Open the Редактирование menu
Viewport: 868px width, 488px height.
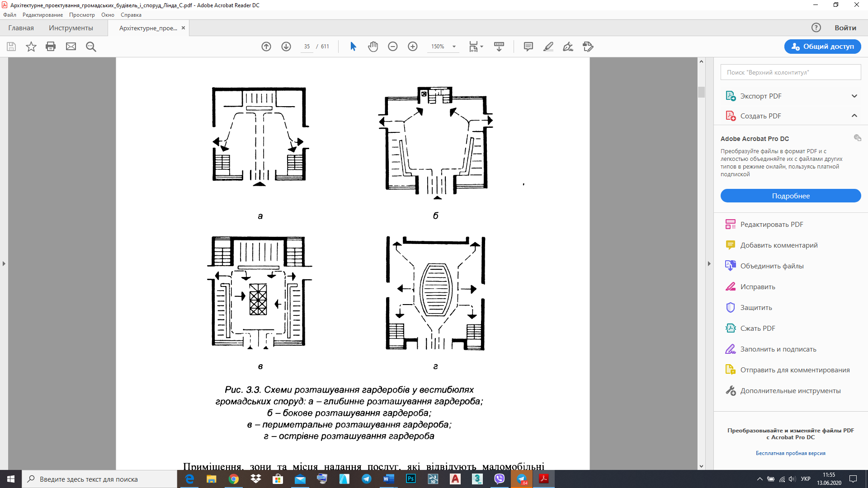43,15
